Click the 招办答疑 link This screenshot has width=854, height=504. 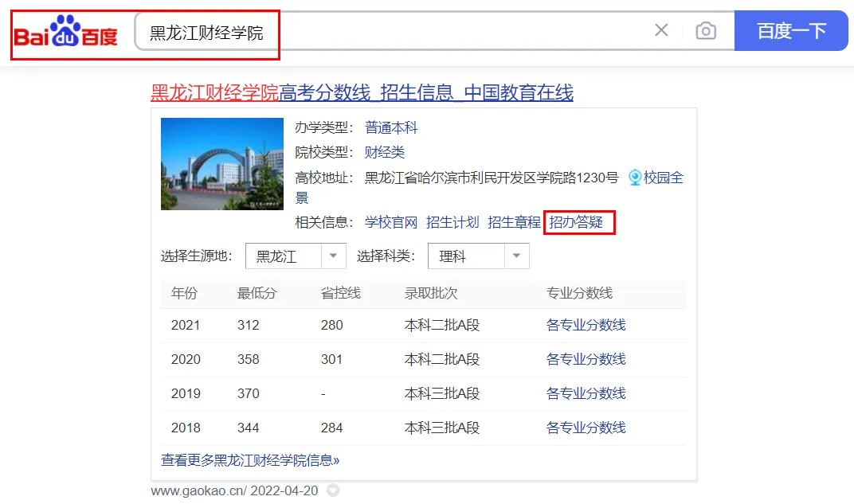pyautogui.click(x=577, y=222)
